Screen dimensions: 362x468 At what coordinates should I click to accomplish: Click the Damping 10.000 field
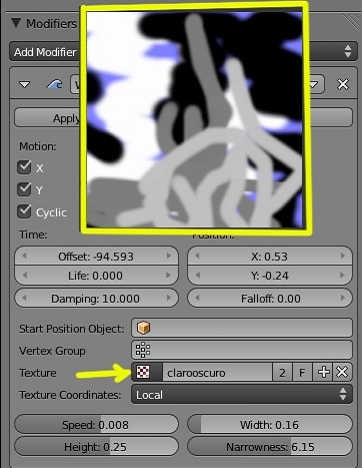tap(96, 298)
